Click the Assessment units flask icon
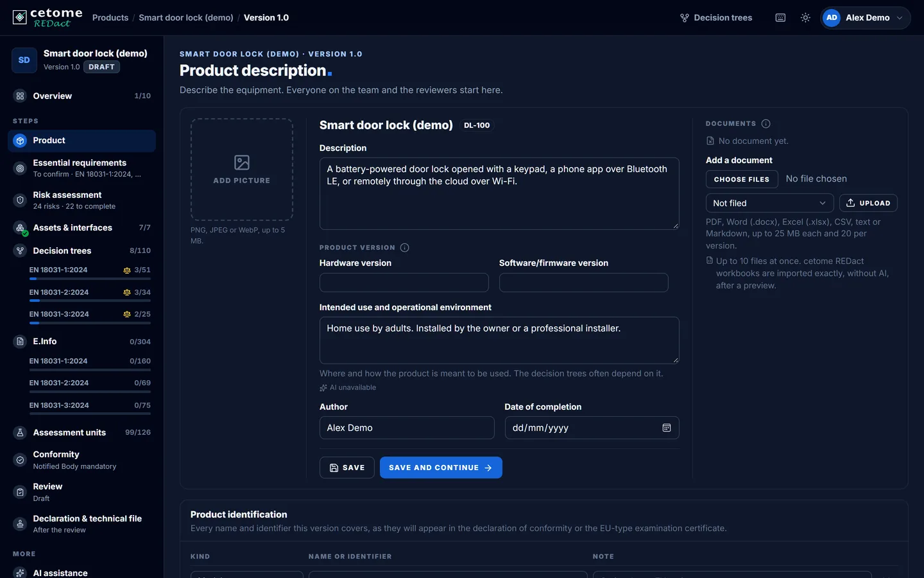Screen dimensions: 924x578 [x=21, y=433]
